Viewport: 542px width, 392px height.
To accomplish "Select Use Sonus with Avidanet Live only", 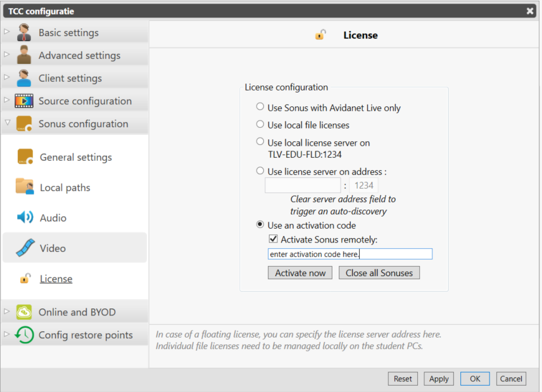I will [260, 107].
